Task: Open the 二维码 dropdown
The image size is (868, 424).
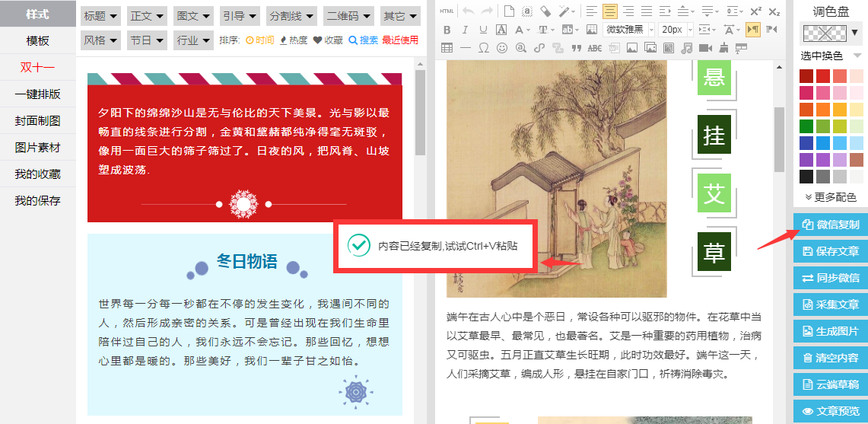Action: point(348,16)
